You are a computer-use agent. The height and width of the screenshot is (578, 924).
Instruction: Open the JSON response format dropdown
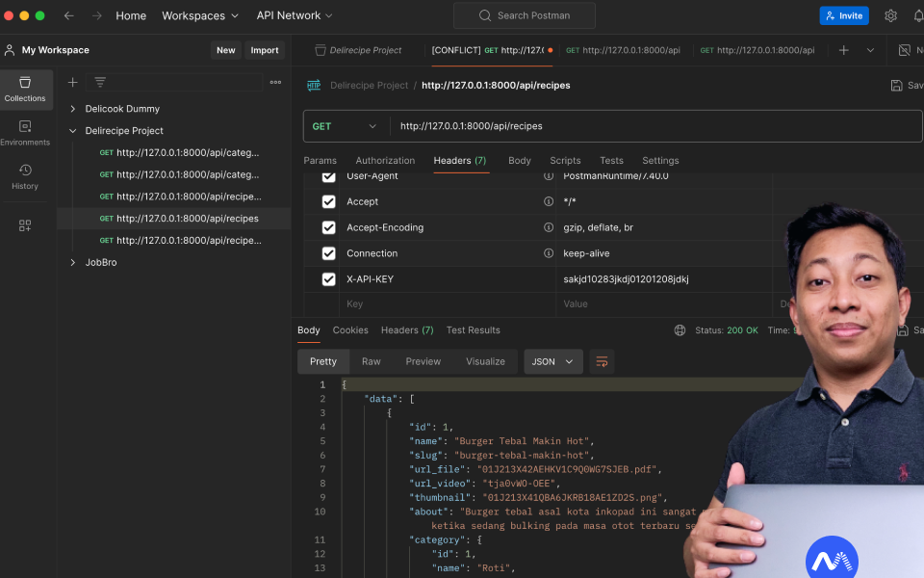552,361
